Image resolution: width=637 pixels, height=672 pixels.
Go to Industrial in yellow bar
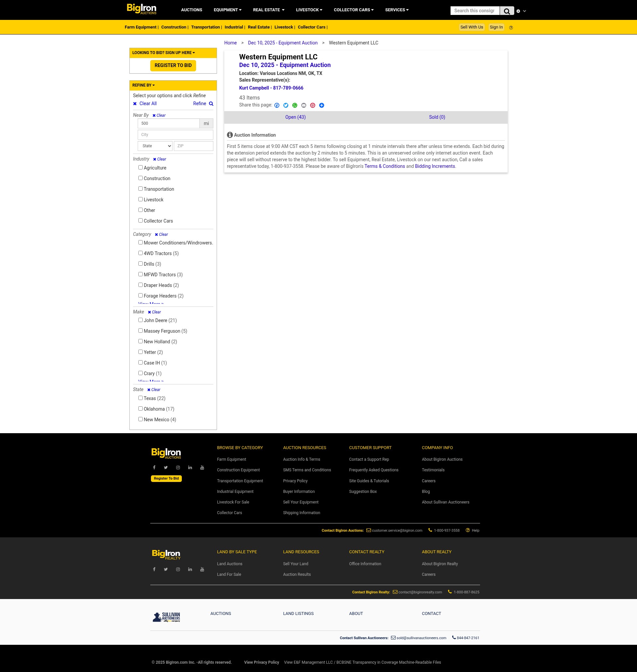point(234,27)
